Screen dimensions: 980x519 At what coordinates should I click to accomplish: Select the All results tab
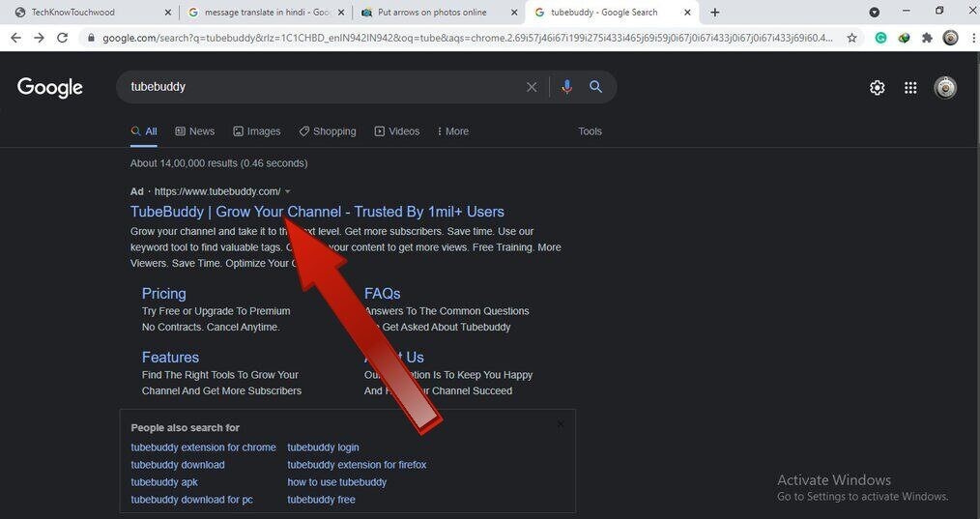(144, 131)
